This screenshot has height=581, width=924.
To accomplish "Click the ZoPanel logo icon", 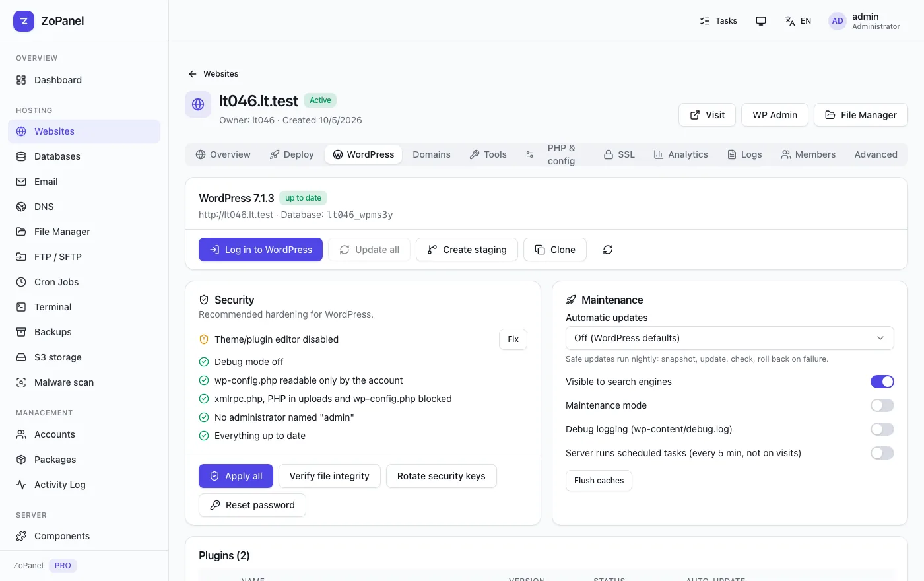I will click(x=24, y=21).
